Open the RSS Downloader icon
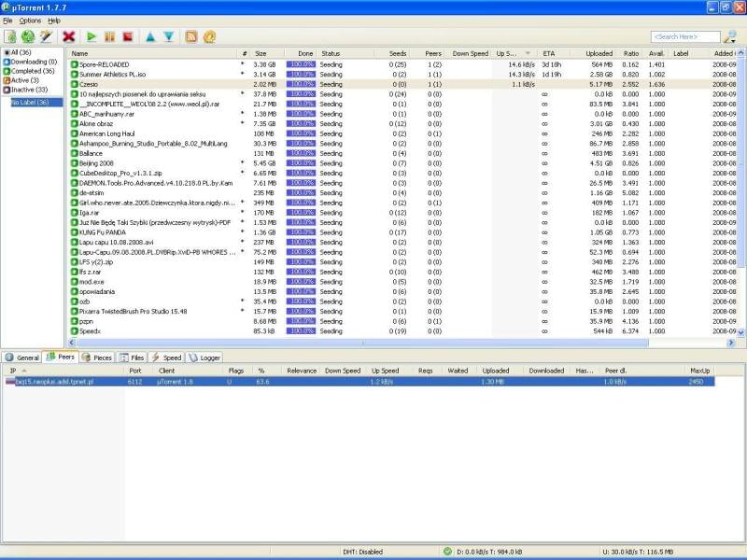Screen dimensions: 747x560 [x=191, y=36]
